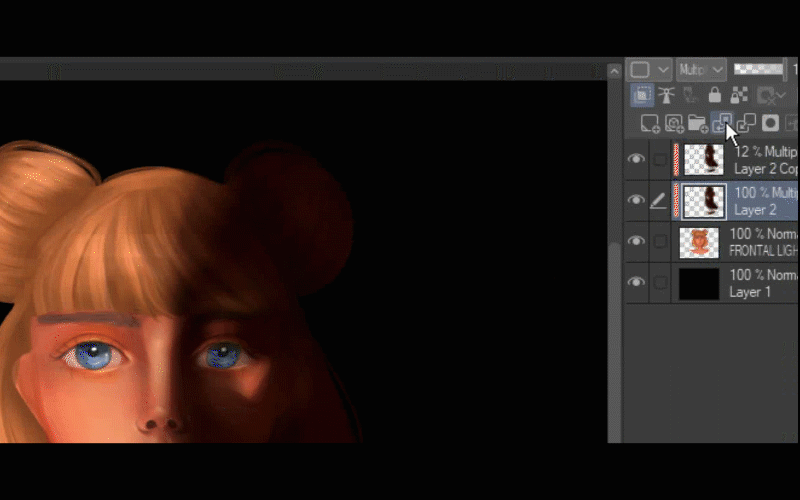Click the Lock Transparent Pixels icon
This screenshot has width=800, height=500.
coord(739,95)
